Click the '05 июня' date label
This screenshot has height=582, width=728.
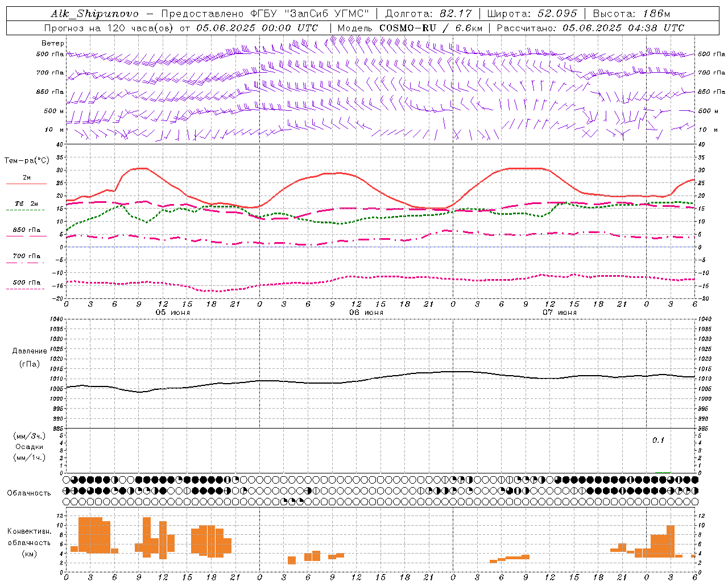pyautogui.click(x=173, y=313)
